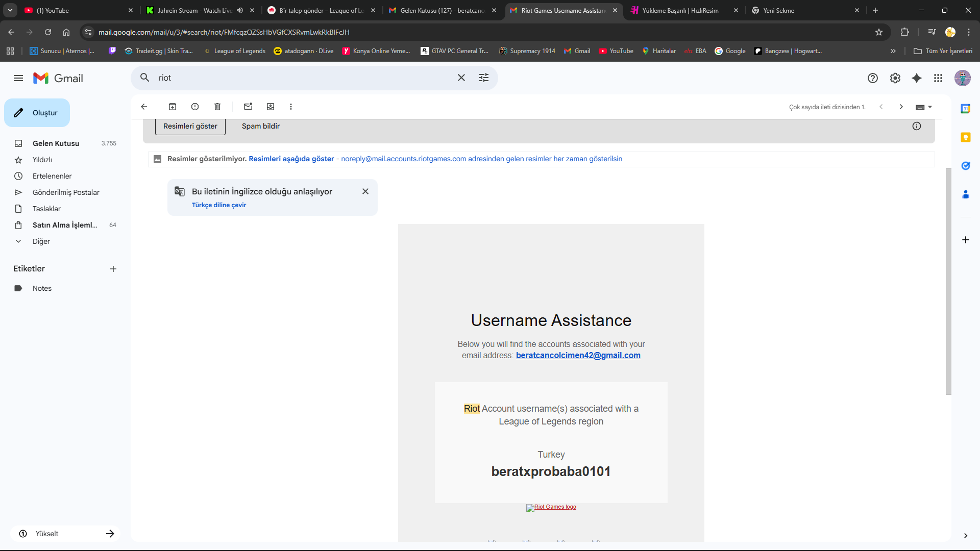
Task: Bookmark this page star icon
Action: pyautogui.click(x=879, y=32)
